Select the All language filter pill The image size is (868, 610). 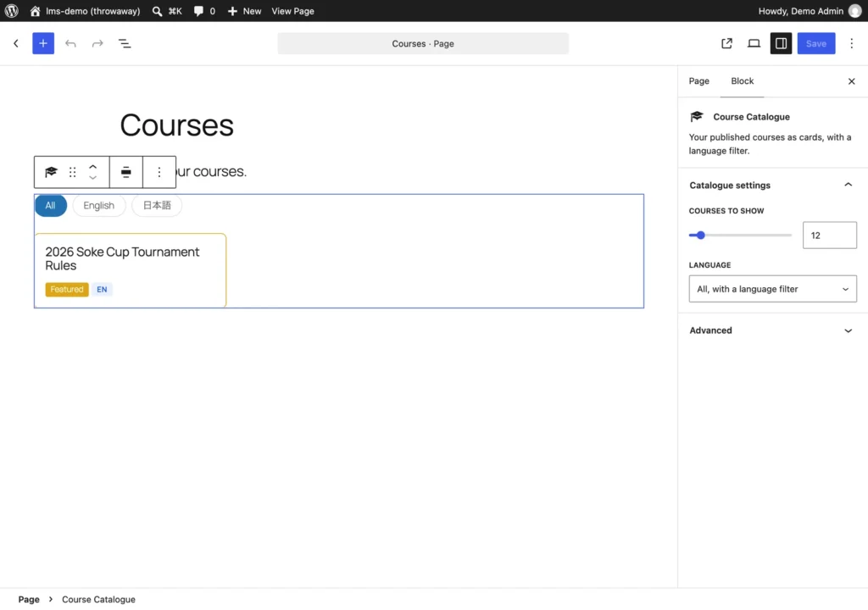coord(50,205)
